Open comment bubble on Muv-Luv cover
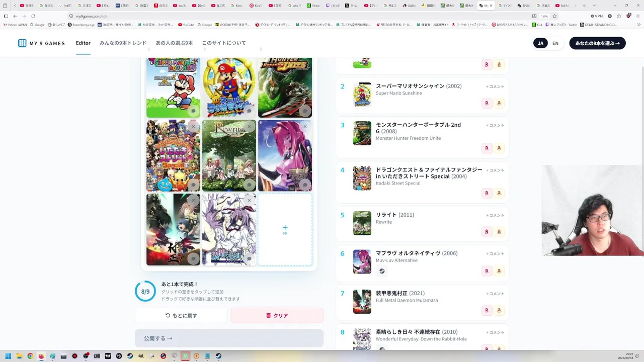Screen dimensions: 644x362 [x=305, y=185]
